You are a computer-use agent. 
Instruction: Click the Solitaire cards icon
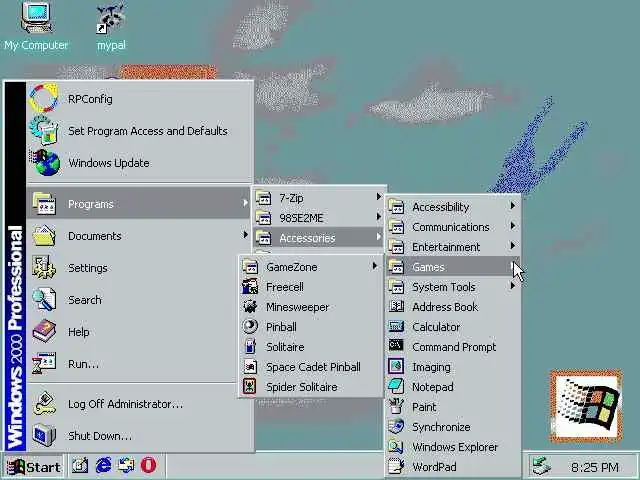pos(250,347)
